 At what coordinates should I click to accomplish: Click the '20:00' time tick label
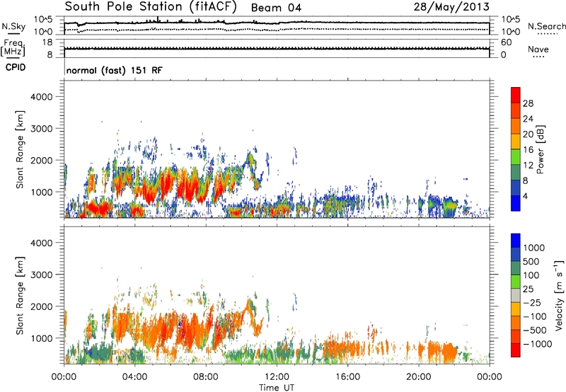[418, 377]
